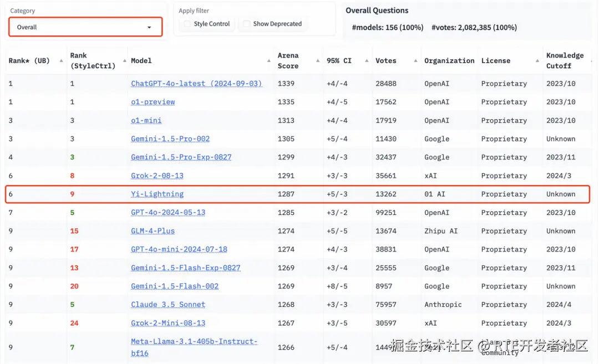Screen dimensions: 599x364
Task: Click the vote count 28488
Action: click(x=386, y=84)
